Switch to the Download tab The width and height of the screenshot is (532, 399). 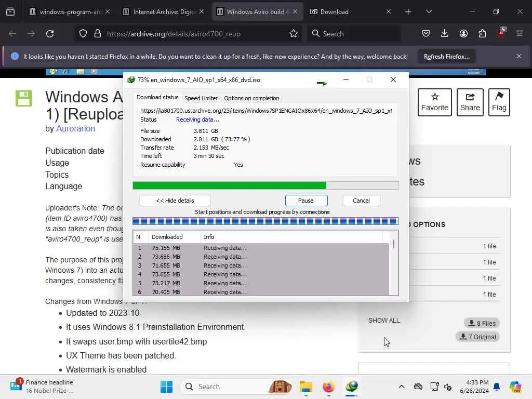350,12
